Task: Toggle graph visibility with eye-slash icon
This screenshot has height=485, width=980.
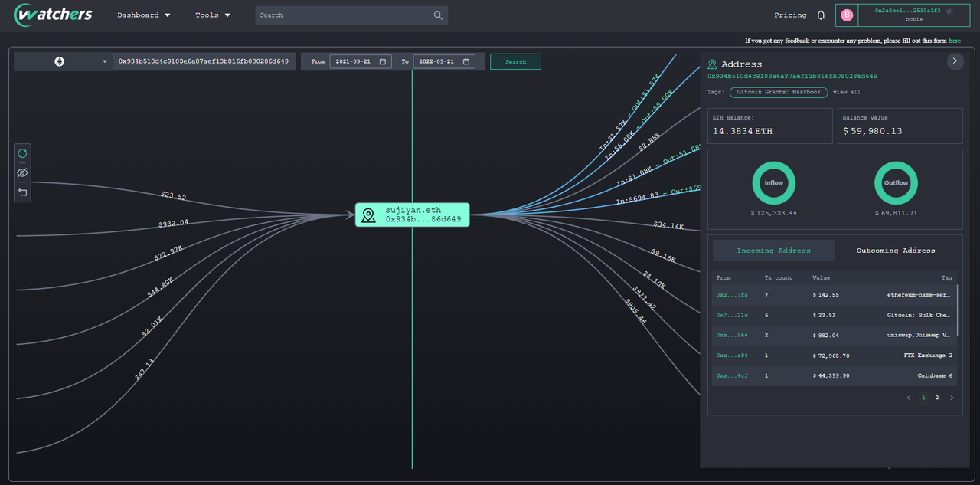Action: click(x=22, y=173)
